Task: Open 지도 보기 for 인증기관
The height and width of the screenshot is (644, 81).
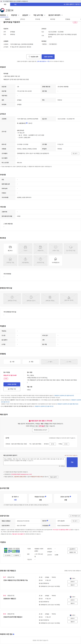Action: (75, 521)
